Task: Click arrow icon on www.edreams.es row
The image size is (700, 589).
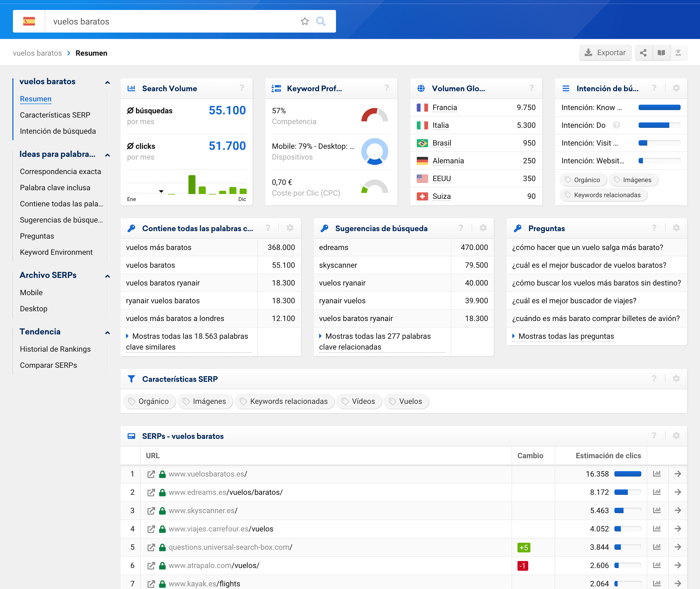Action: coord(678,492)
